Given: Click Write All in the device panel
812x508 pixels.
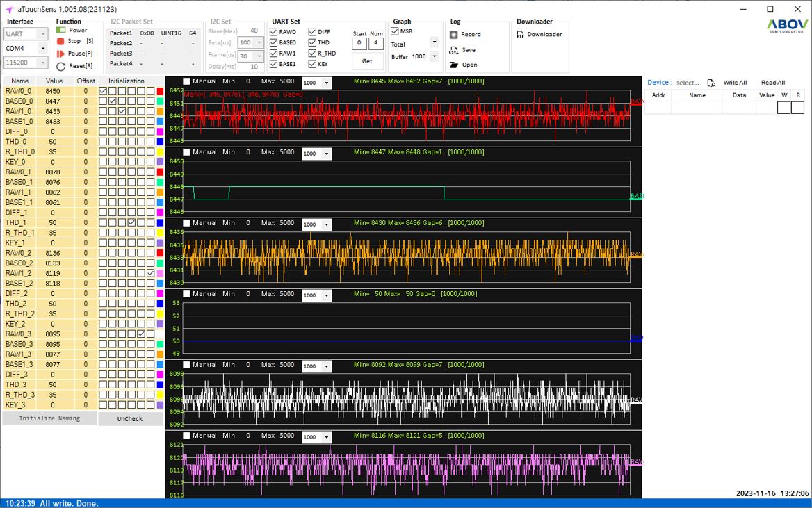Looking at the screenshot, I should tap(735, 83).
